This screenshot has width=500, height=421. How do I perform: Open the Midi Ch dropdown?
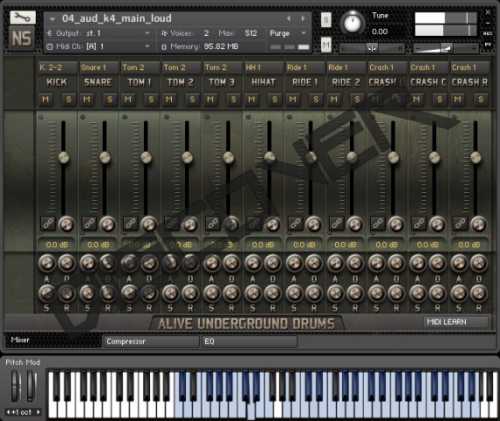(99, 46)
